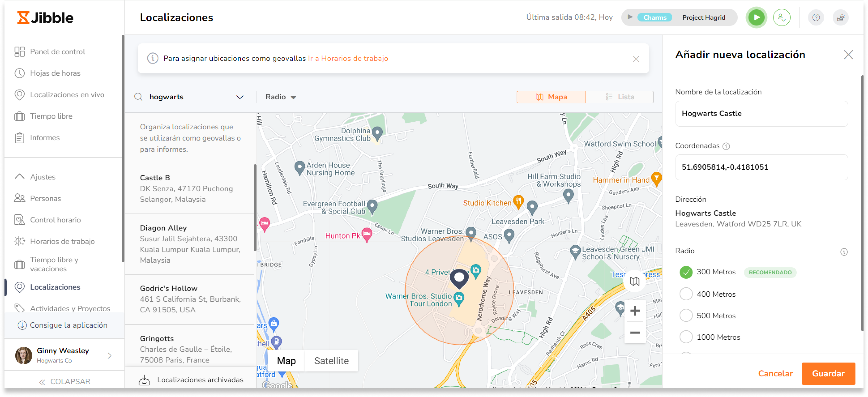Select 1000 Metros radius option
868x397 pixels.
tap(686, 337)
